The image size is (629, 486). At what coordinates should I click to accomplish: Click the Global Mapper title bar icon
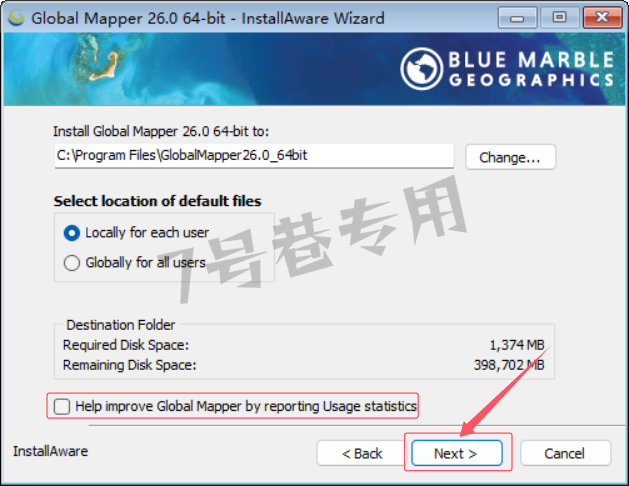click(x=16, y=17)
